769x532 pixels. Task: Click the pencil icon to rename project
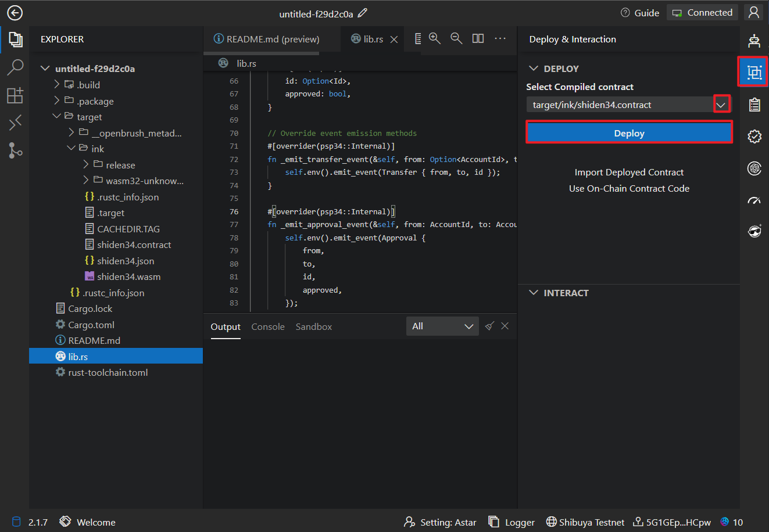[363, 13]
